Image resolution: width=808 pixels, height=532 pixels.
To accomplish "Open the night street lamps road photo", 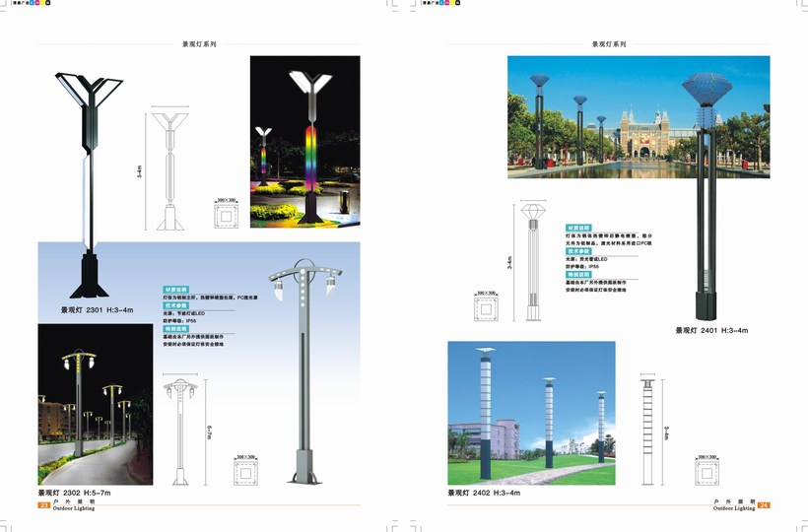I will [96, 404].
